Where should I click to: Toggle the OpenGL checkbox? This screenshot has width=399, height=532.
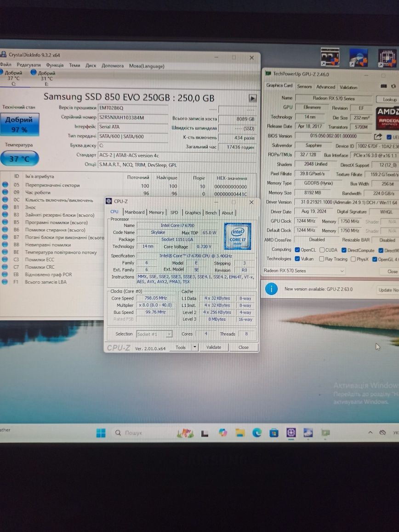point(375,259)
